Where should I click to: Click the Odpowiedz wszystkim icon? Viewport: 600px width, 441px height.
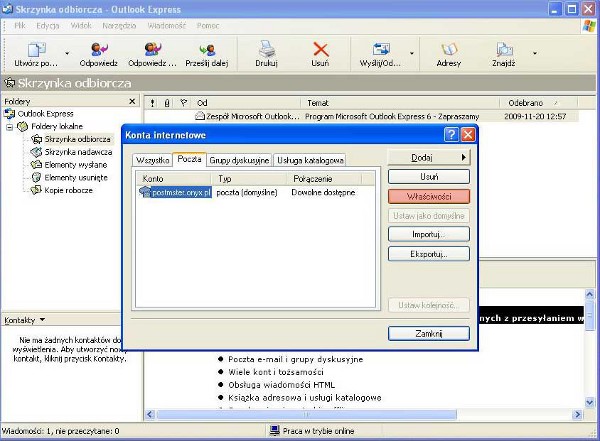click(153, 50)
